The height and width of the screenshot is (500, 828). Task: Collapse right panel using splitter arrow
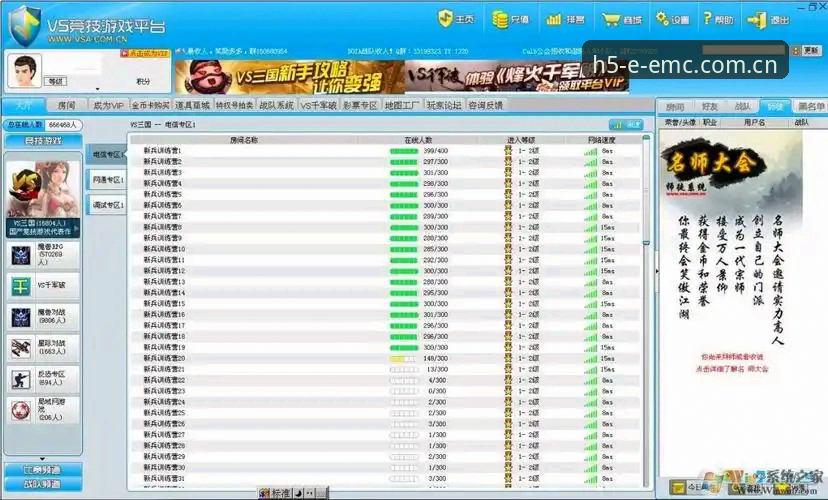656,271
